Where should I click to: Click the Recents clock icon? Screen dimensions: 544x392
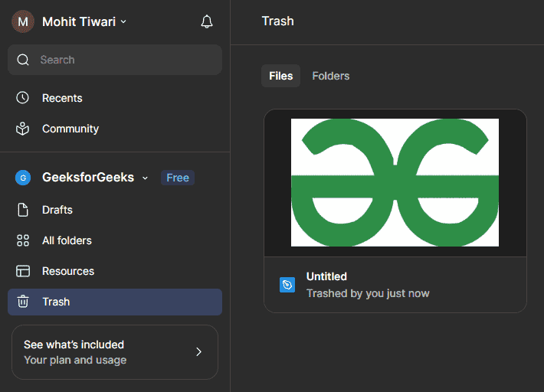[22, 98]
